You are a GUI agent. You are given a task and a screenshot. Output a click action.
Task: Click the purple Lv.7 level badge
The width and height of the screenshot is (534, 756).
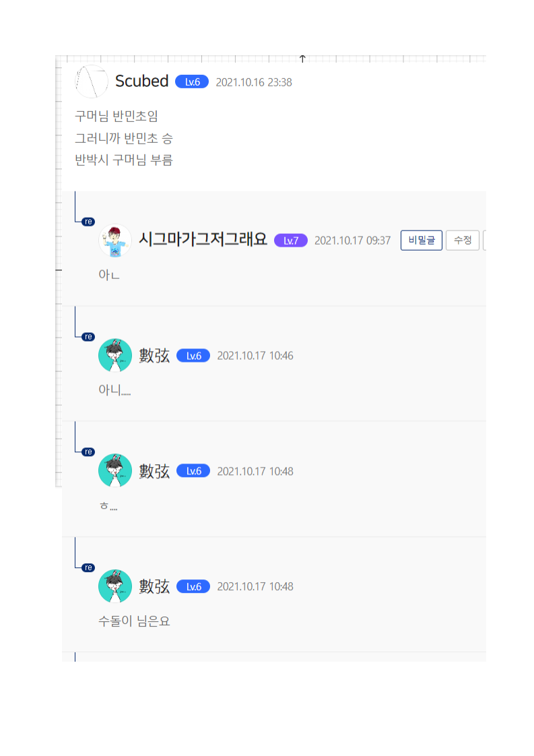[x=291, y=241]
